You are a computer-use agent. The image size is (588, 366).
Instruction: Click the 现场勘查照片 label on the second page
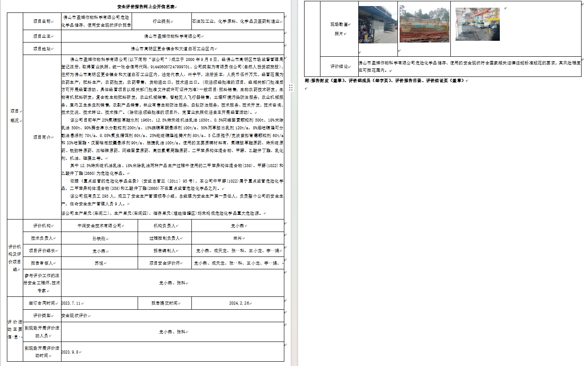tap(339, 29)
